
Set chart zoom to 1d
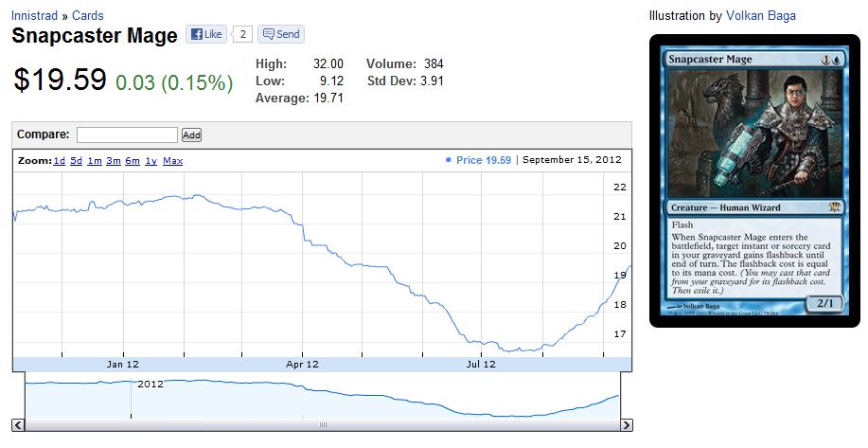click(59, 161)
